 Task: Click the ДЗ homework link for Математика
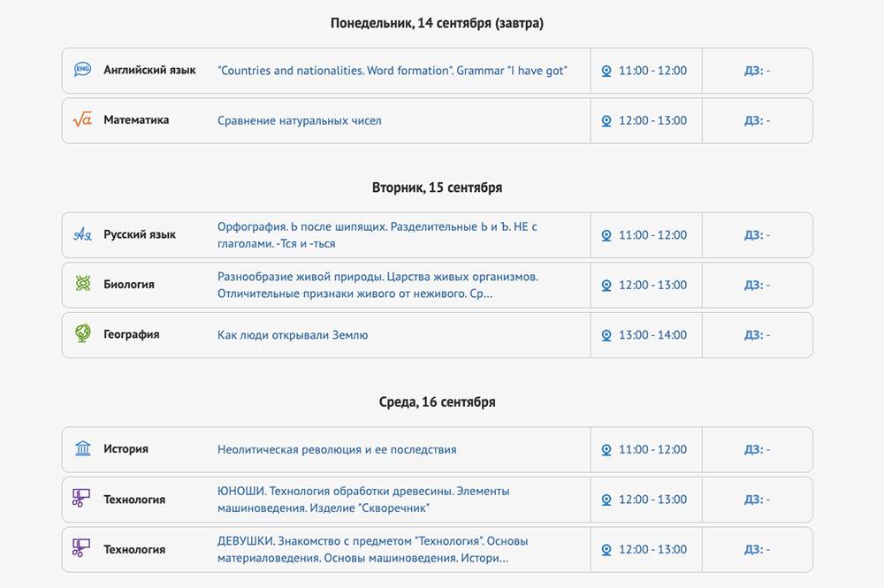(756, 120)
